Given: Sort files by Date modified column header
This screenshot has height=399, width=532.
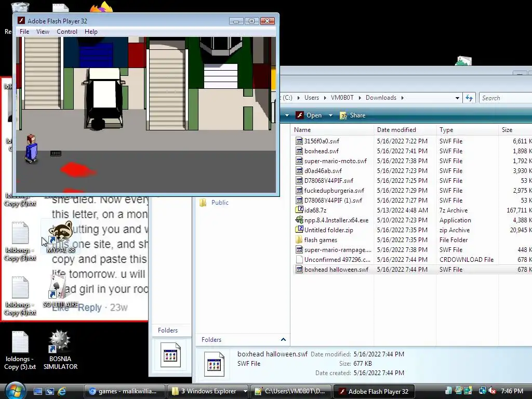Looking at the screenshot, I should click(x=405, y=129).
